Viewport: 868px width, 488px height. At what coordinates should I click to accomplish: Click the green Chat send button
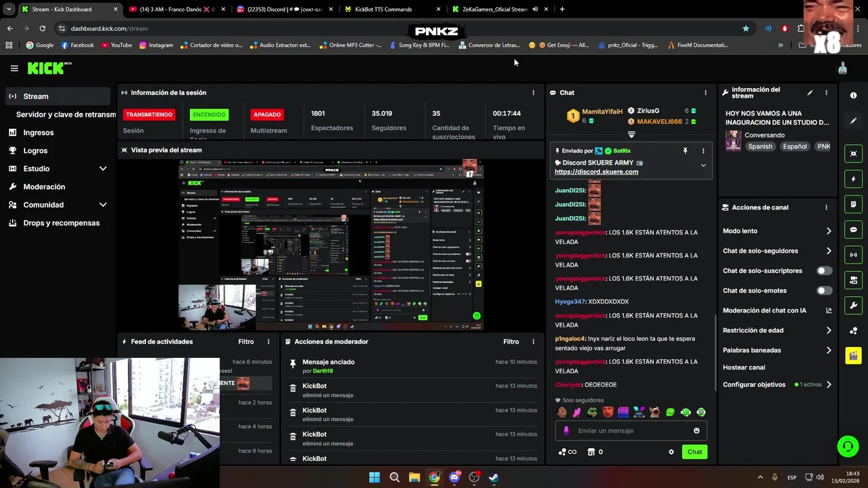[x=694, y=452]
